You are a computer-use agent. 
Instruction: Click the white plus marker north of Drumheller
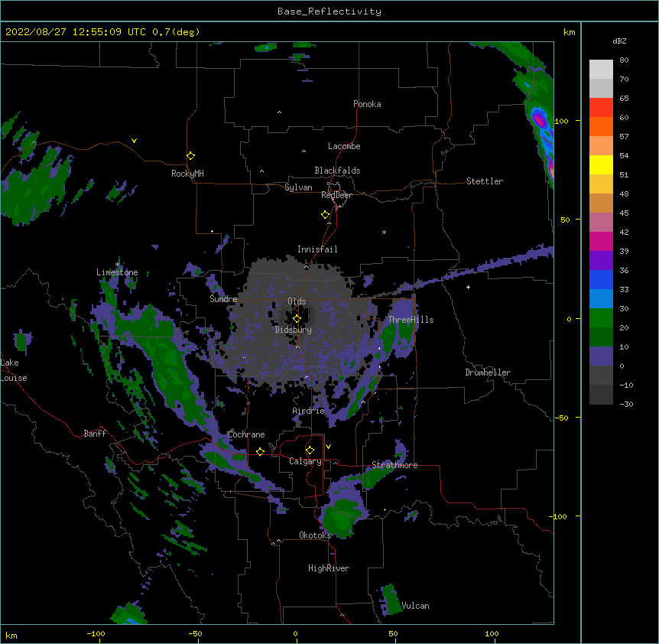pos(468,287)
